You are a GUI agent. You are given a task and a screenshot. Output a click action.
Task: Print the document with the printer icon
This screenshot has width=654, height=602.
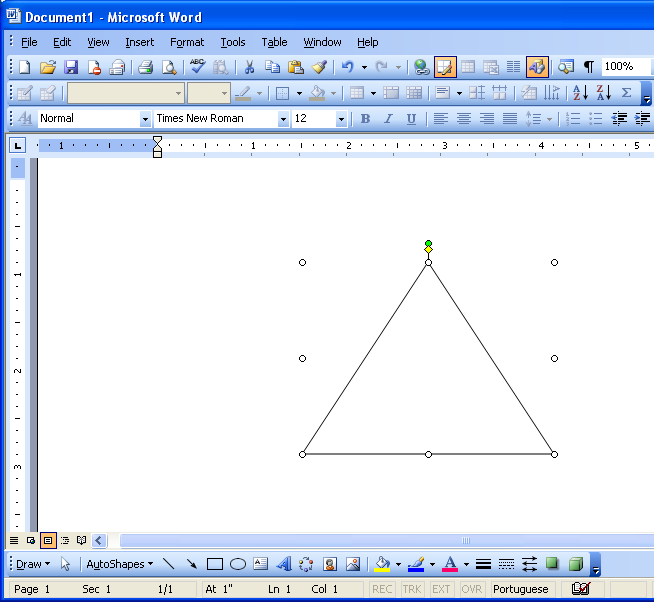pos(146,67)
